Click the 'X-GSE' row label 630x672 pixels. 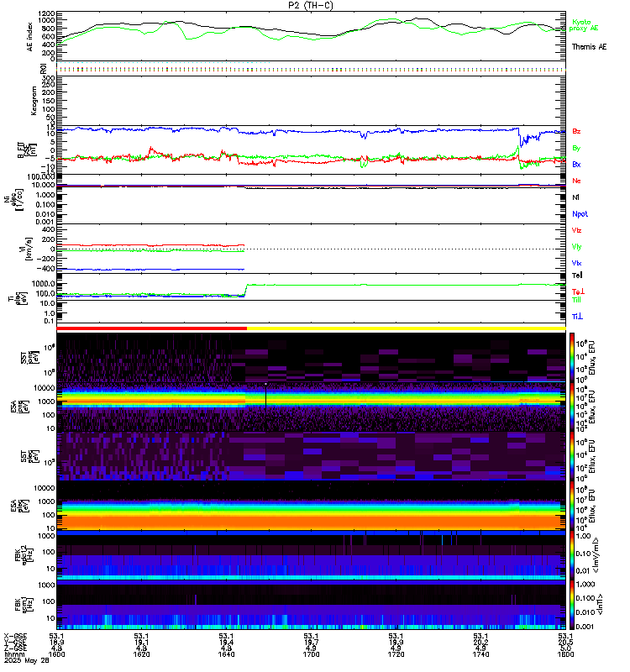coord(15,636)
